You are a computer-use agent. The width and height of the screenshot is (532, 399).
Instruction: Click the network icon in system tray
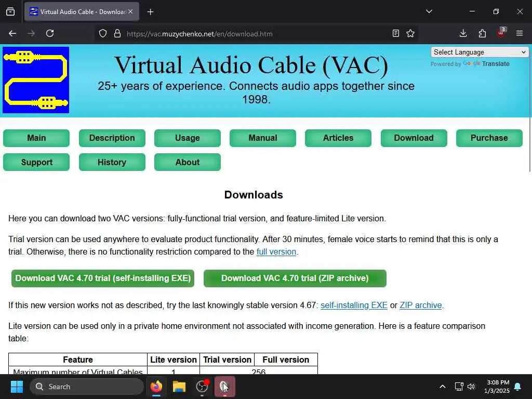pyautogui.click(x=459, y=387)
